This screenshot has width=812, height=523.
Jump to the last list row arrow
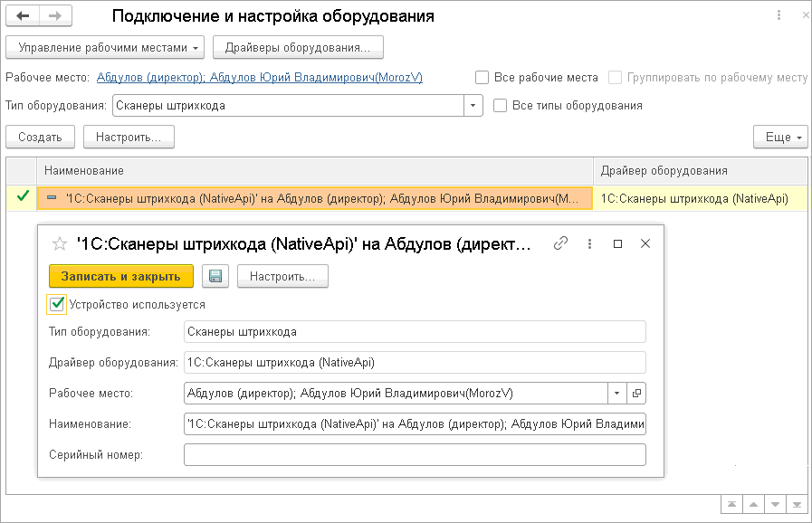coord(796,503)
